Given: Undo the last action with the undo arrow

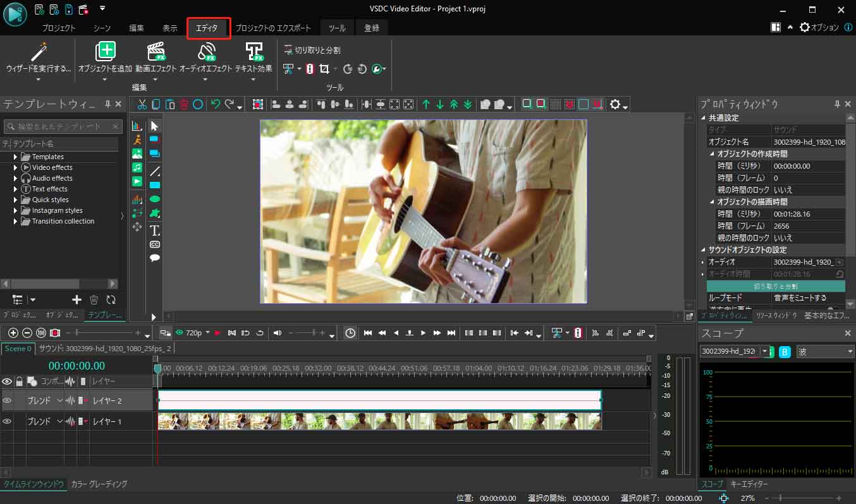Looking at the screenshot, I should 216,105.
